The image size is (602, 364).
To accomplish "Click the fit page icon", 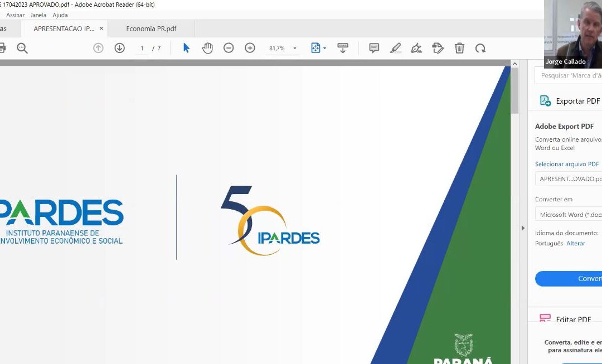I will pos(315,48).
